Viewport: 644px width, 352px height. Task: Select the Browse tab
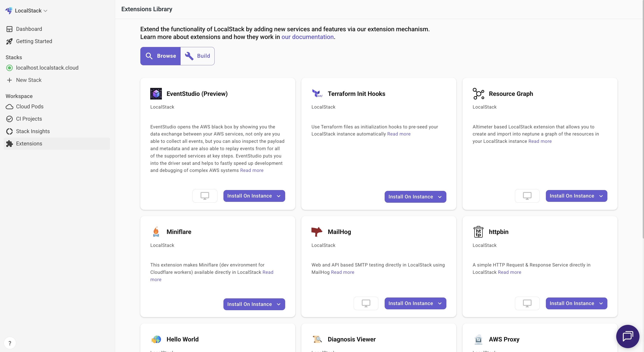[x=160, y=56]
